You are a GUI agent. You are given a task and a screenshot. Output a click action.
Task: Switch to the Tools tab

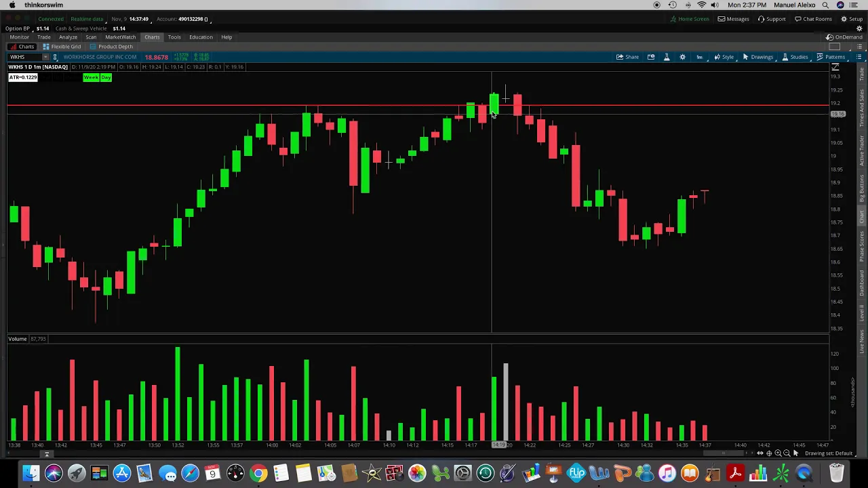(174, 37)
